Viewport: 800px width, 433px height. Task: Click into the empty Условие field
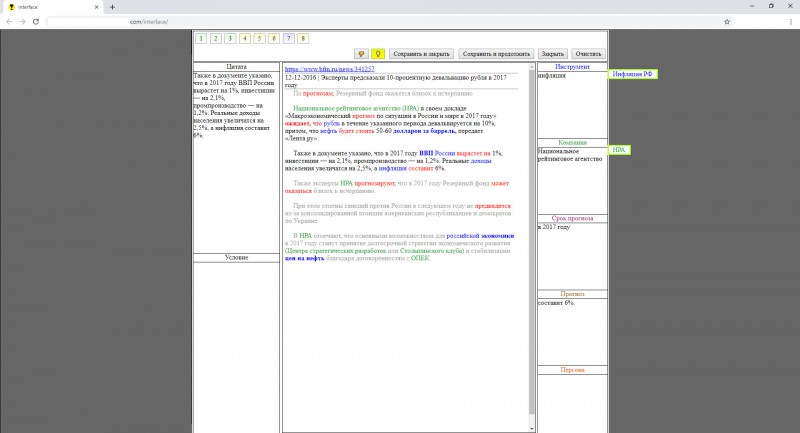click(236, 347)
